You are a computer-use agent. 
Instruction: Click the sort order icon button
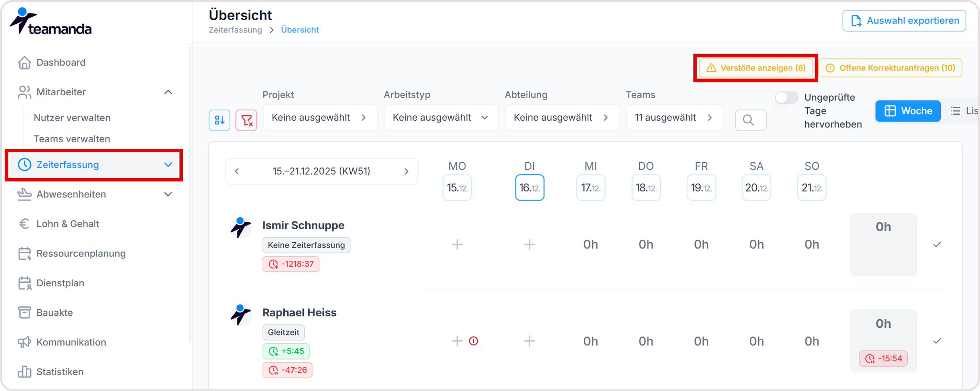click(x=220, y=120)
